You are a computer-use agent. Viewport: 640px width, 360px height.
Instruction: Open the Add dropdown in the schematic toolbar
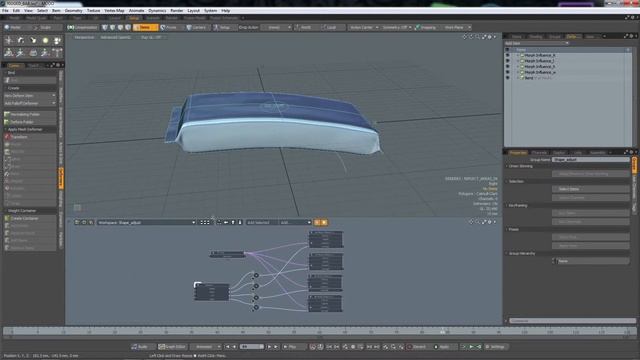295,222
